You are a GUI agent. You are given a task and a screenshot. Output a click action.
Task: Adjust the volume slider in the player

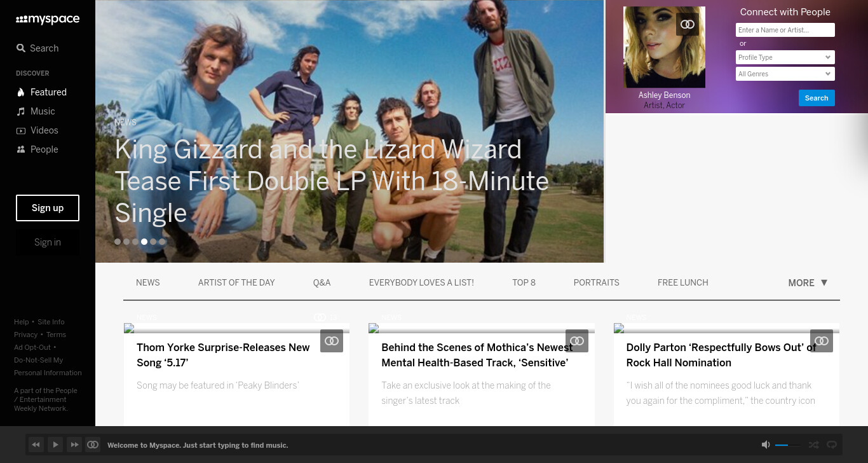(x=788, y=445)
